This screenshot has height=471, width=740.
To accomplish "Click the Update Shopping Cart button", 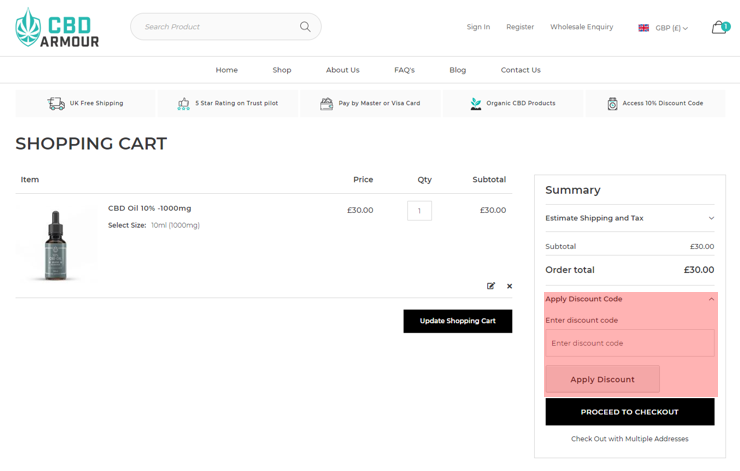I will click(457, 321).
